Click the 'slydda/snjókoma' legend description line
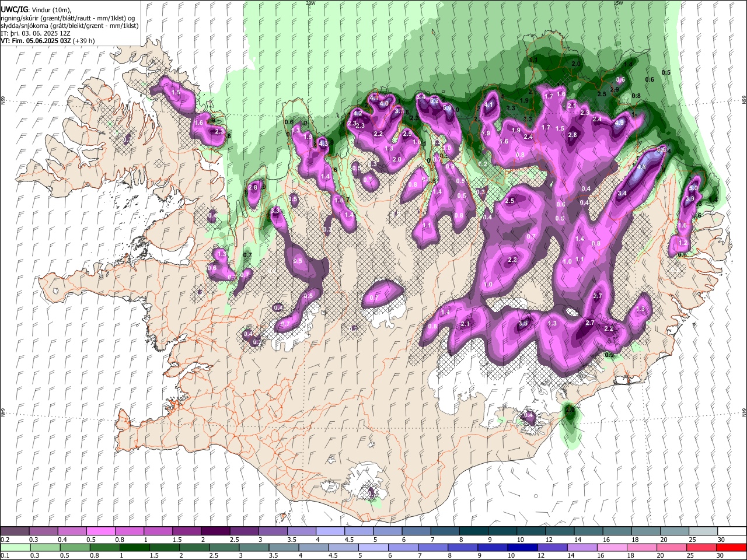 70,26
